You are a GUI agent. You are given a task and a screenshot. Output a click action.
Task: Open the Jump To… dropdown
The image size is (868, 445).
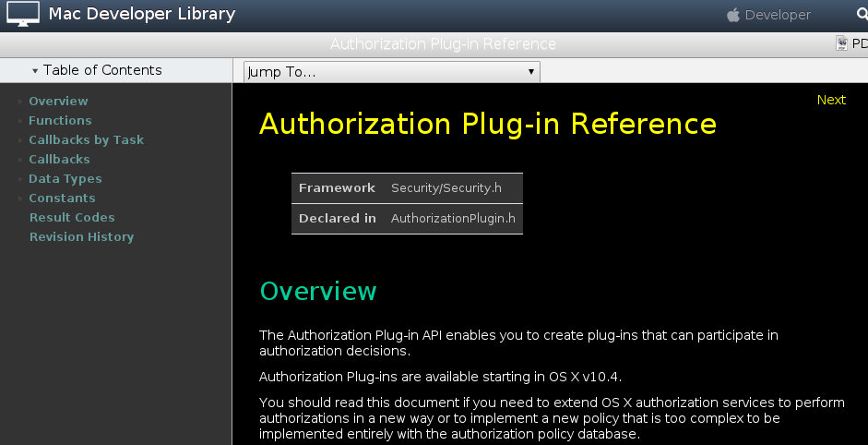point(391,71)
